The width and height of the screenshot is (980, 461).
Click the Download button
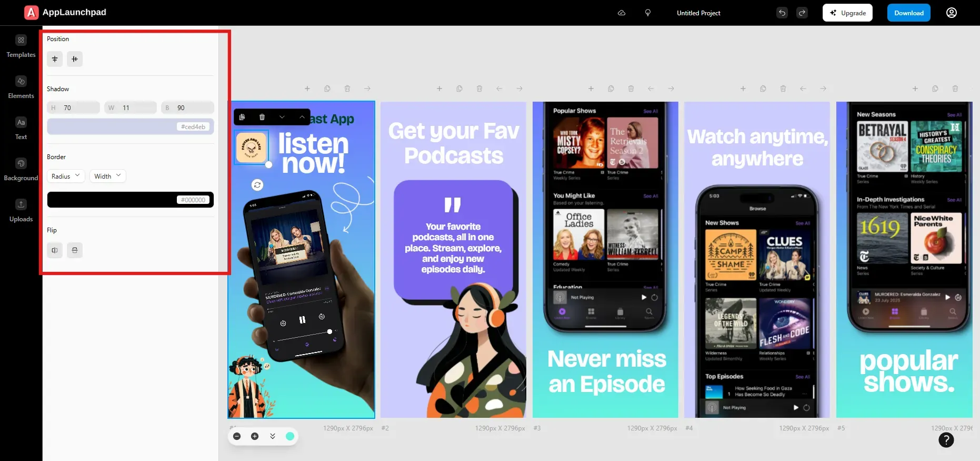click(909, 13)
